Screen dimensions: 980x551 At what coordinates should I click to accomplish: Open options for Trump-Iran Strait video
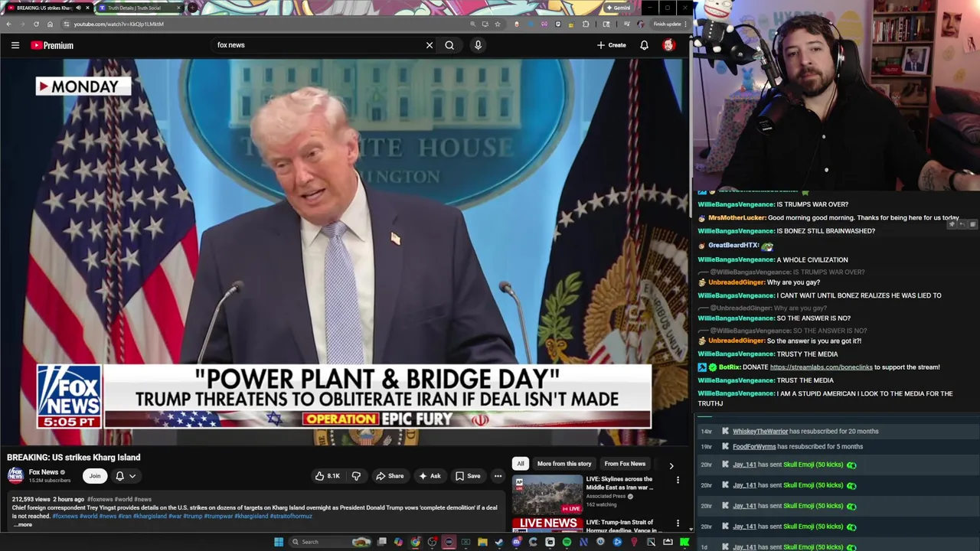tap(678, 523)
